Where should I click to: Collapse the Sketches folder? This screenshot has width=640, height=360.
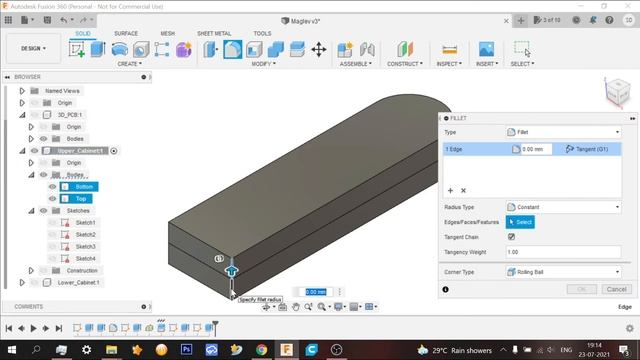pos(31,211)
